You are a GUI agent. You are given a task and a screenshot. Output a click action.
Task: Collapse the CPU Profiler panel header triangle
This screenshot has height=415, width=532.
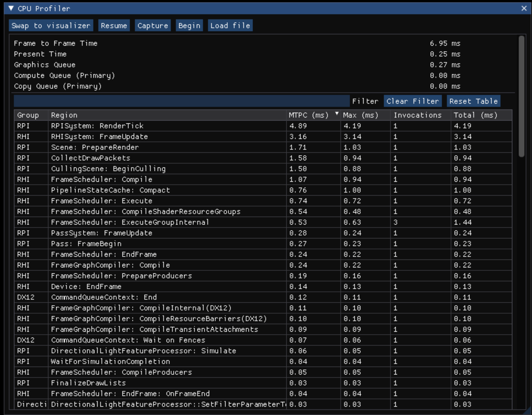click(11, 8)
